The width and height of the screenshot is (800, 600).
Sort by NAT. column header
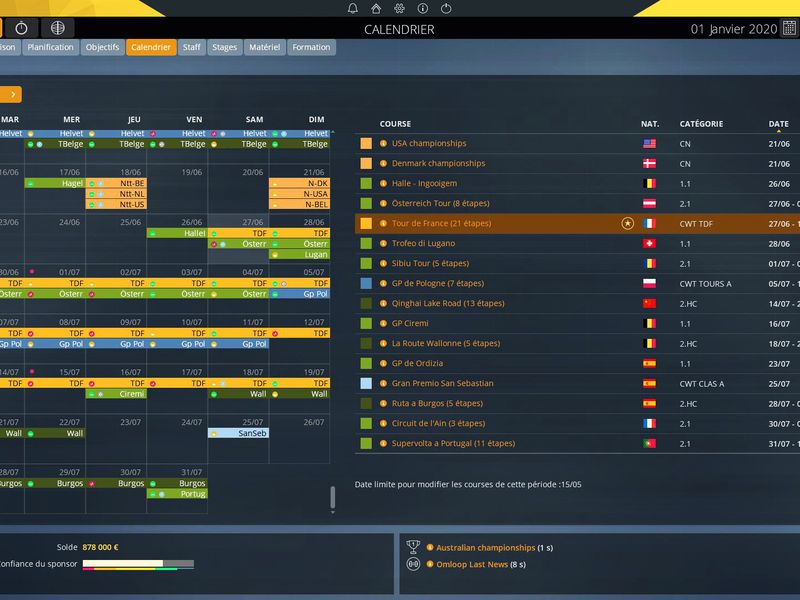click(650, 124)
